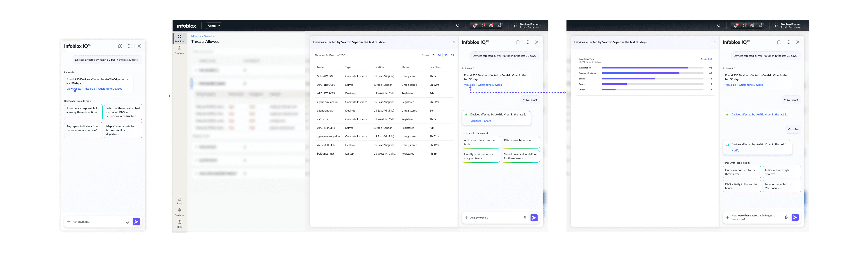
Task: Open Labs flask icon in sidebar
Action: click(179, 199)
